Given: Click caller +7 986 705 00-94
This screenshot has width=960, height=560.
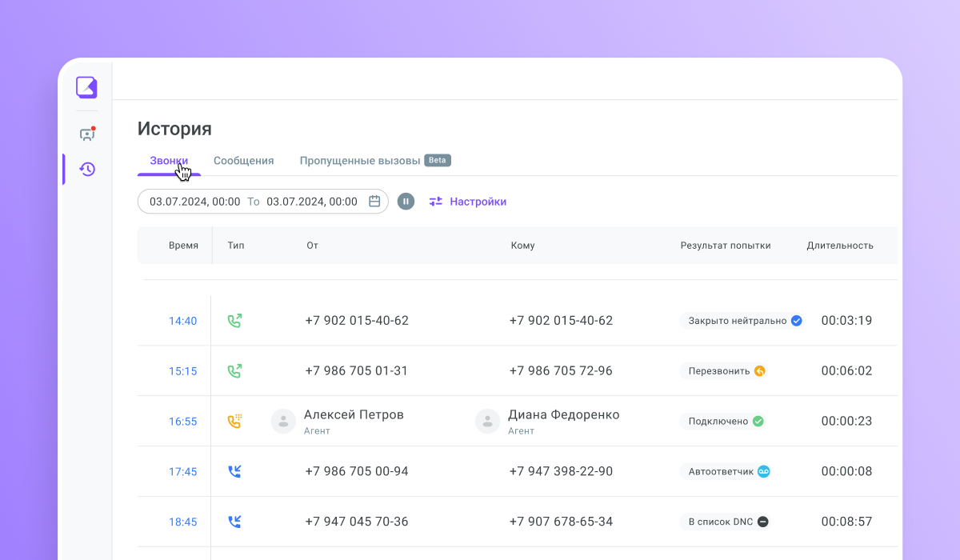Looking at the screenshot, I should pos(357,471).
